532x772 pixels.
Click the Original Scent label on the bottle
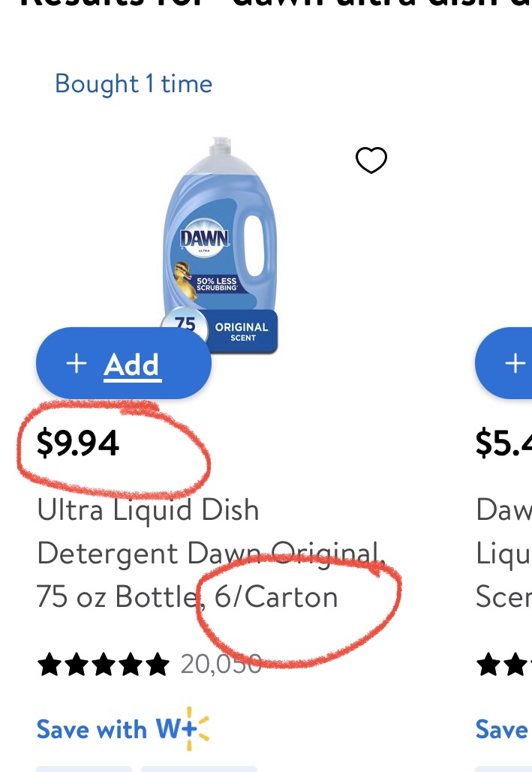click(242, 332)
